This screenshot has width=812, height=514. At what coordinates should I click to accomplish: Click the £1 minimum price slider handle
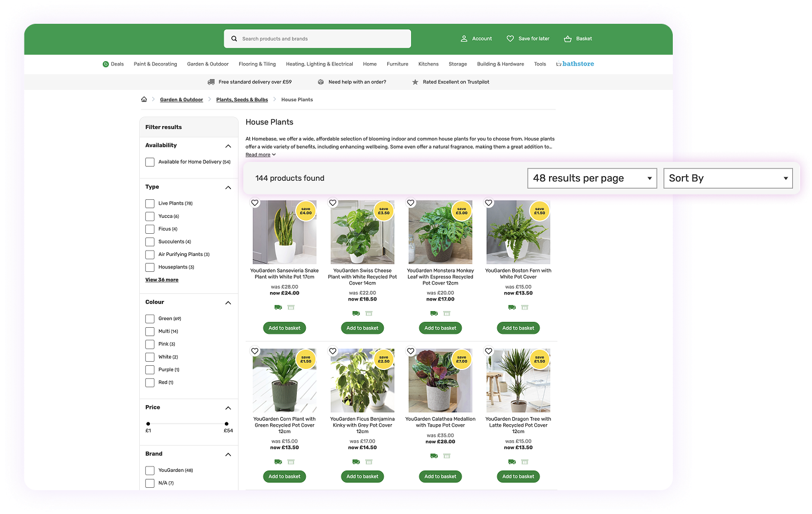click(148, 424)
